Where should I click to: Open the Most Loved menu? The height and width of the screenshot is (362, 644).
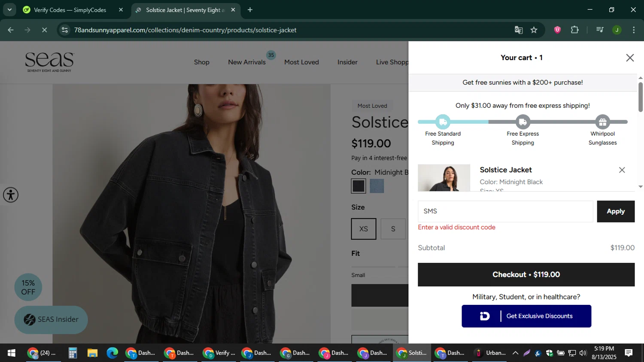[x=301, y=62]
